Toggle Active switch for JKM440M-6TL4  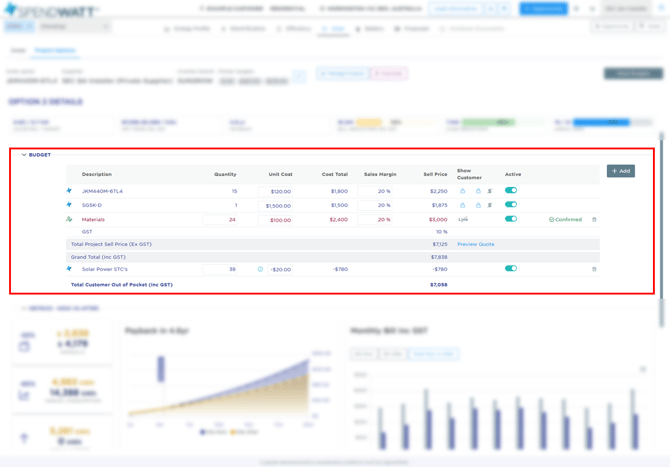[511, 190]
